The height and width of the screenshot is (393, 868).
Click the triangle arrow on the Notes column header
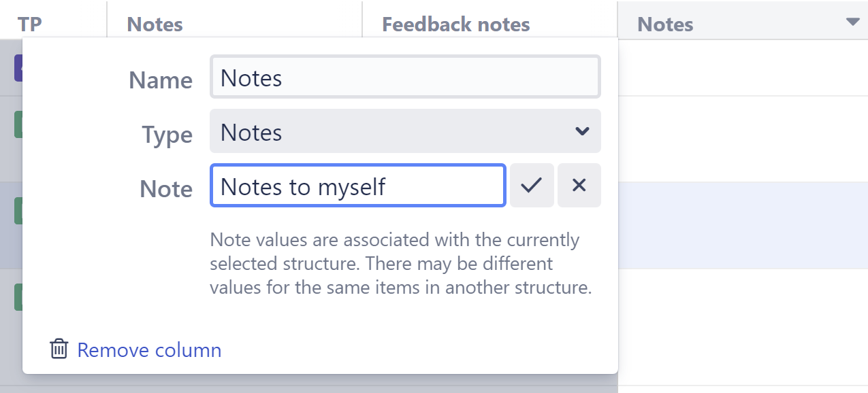pyautogui.click(x=853, y=21)
